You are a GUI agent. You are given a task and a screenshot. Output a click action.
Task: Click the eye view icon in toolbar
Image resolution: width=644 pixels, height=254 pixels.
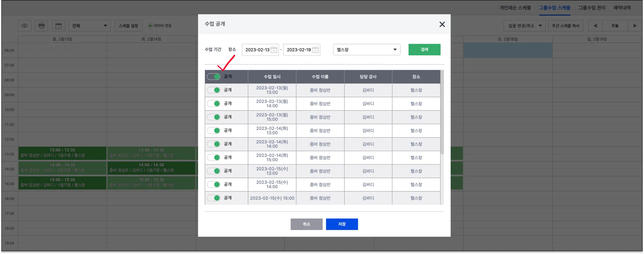(25, 26)
